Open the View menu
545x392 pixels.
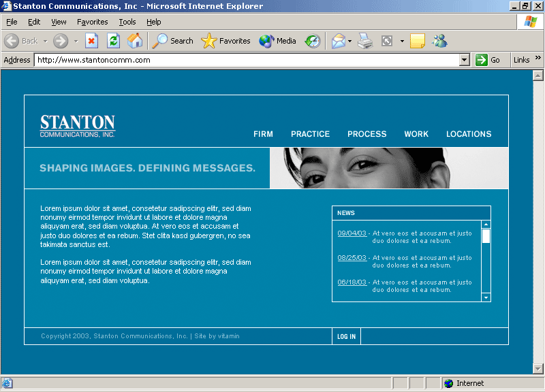click(x=59, y=22)
